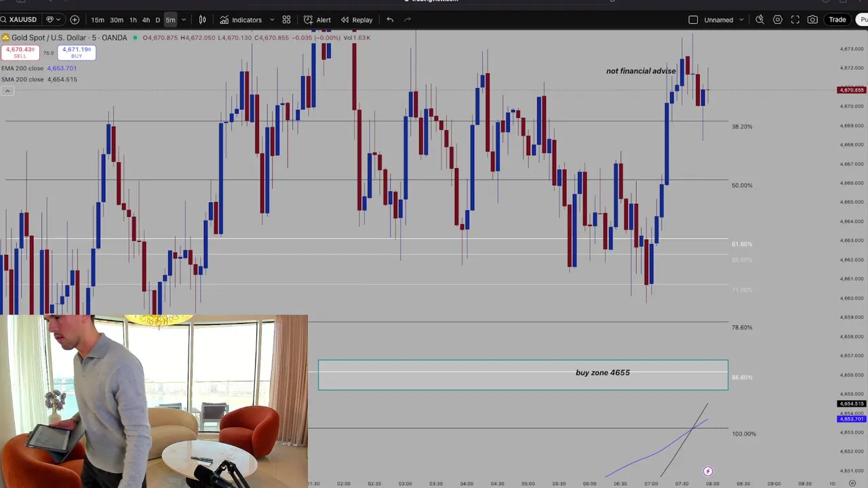Take a chart snapshot with camera icon
This screenshot has width=868, height=488.
(x=812, y=20)
